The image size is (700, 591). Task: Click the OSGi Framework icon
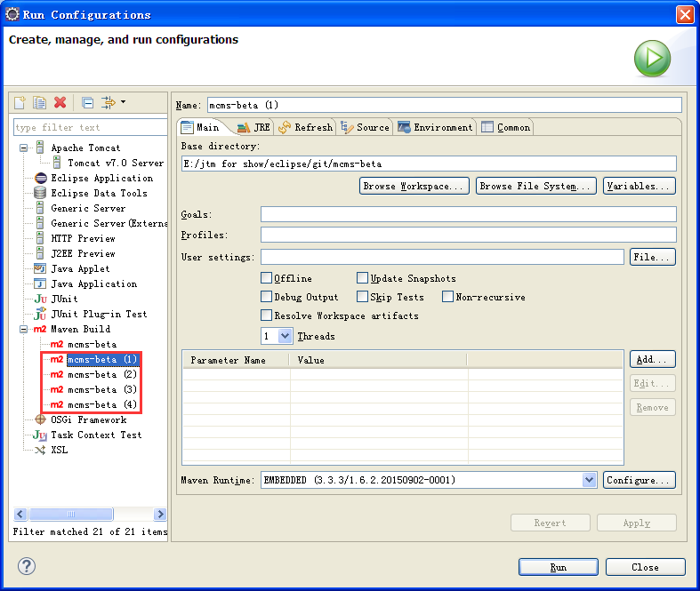pos(40,419)
